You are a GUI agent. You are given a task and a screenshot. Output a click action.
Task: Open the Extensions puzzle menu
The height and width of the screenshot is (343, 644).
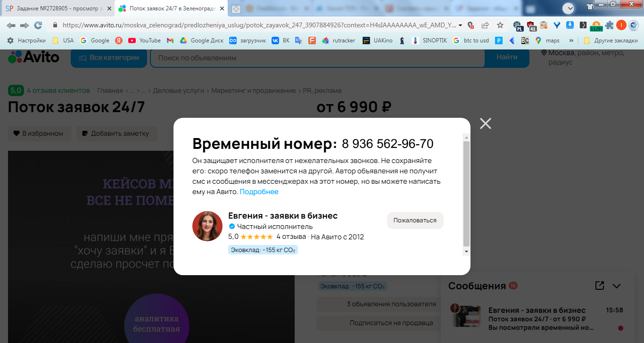pyautogui.click(x=610, y=25)
